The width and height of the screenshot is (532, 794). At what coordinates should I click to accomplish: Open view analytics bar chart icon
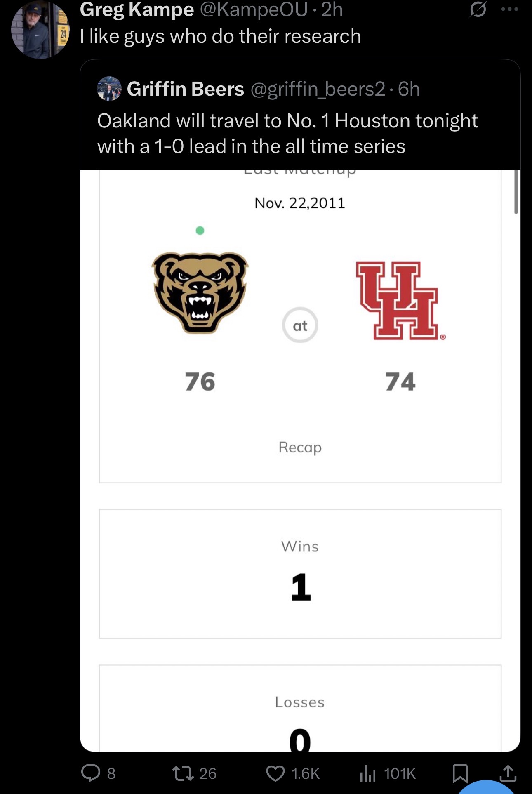click(367, 773)
